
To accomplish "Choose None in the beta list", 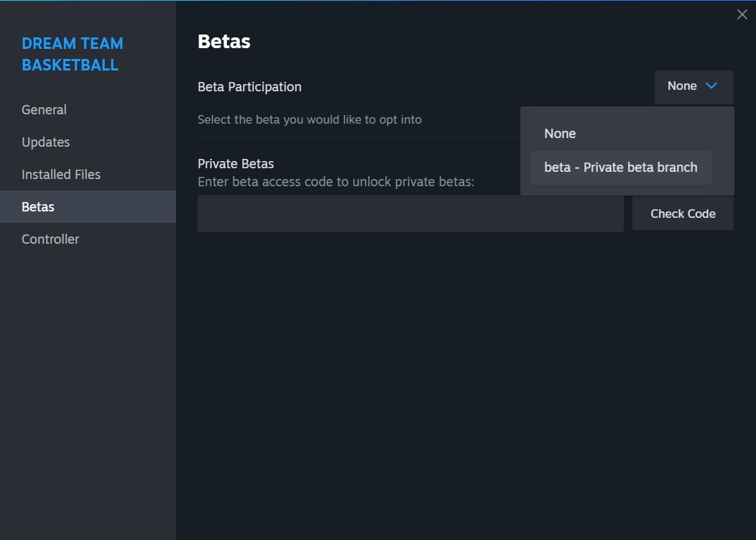I will click(621, 134).
